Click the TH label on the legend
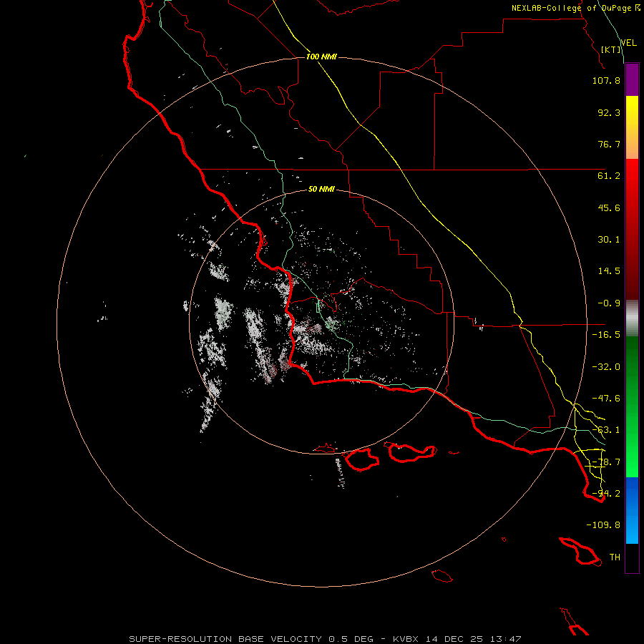The image size is (644, 644). (x=615, y=557)
